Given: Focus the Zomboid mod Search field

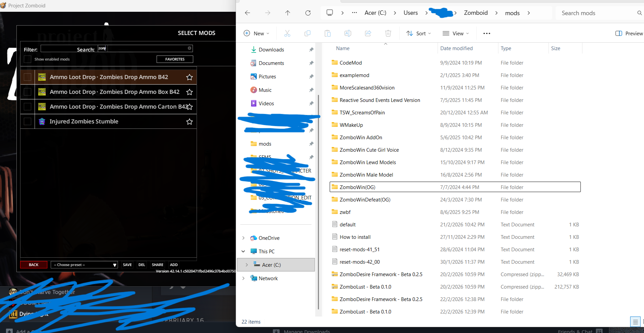Looking at the screenshot, I should click(145, 48).
